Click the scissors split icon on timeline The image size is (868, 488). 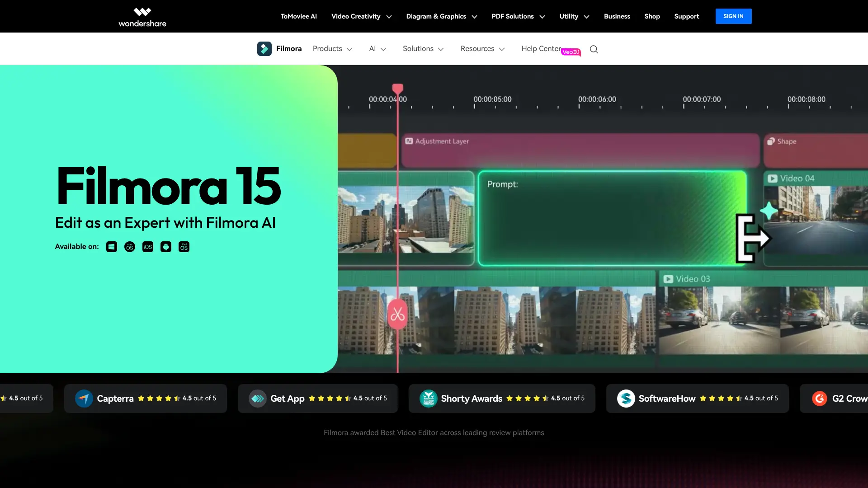pyautogui.click(x=398, y=314)
